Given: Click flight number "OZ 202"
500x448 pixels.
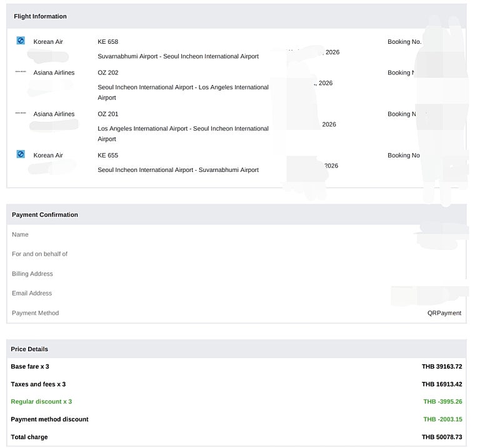Looking at the screenshot, I should tap(107, 72).
